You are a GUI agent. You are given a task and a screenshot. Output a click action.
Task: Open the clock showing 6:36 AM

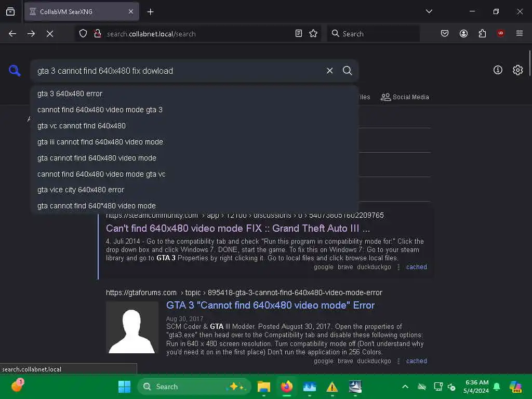(476, 387)
